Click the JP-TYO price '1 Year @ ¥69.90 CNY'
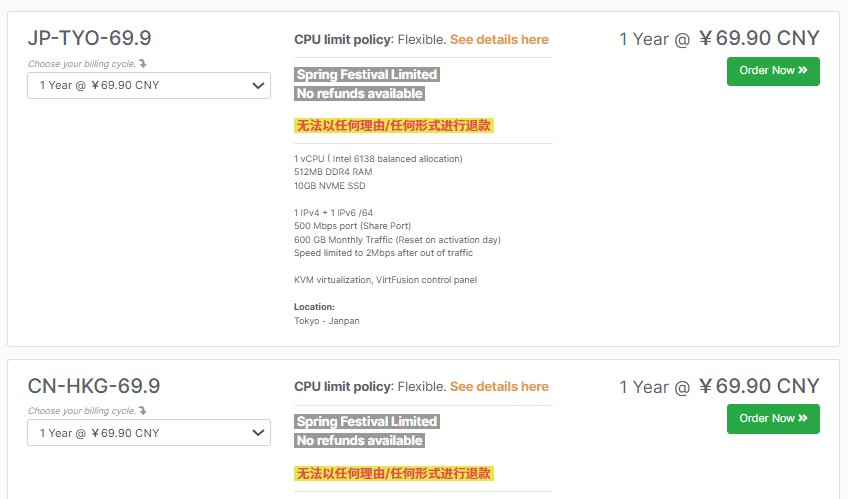The height and width of the screenshot is (499, 848). click(719, 39)
